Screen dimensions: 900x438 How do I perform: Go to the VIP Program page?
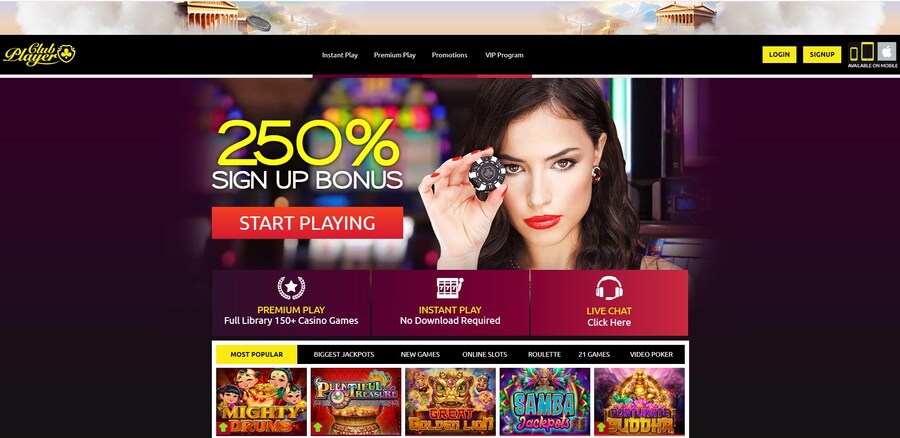point(504,55)
